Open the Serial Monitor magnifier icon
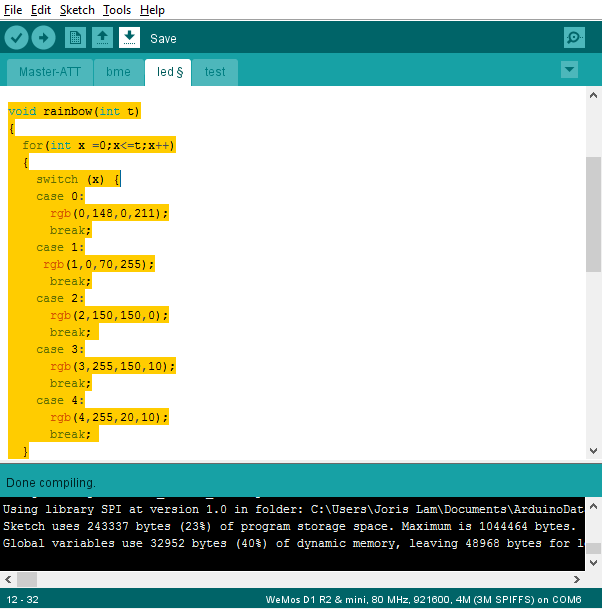602x609 pixels. click(574, 38)
